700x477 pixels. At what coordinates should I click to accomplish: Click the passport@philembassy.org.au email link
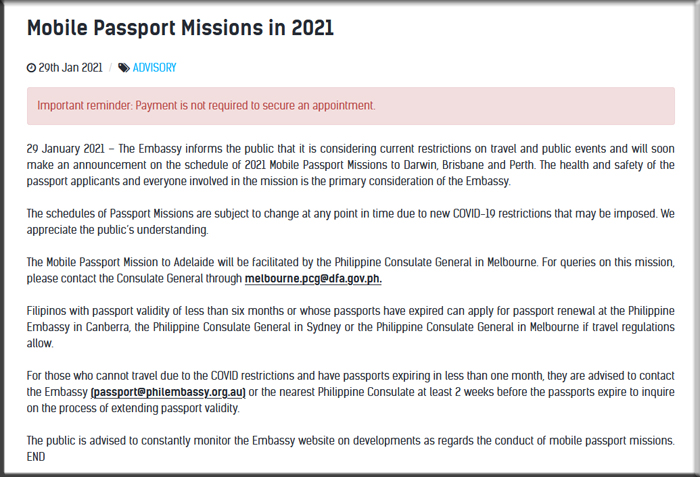168,392
